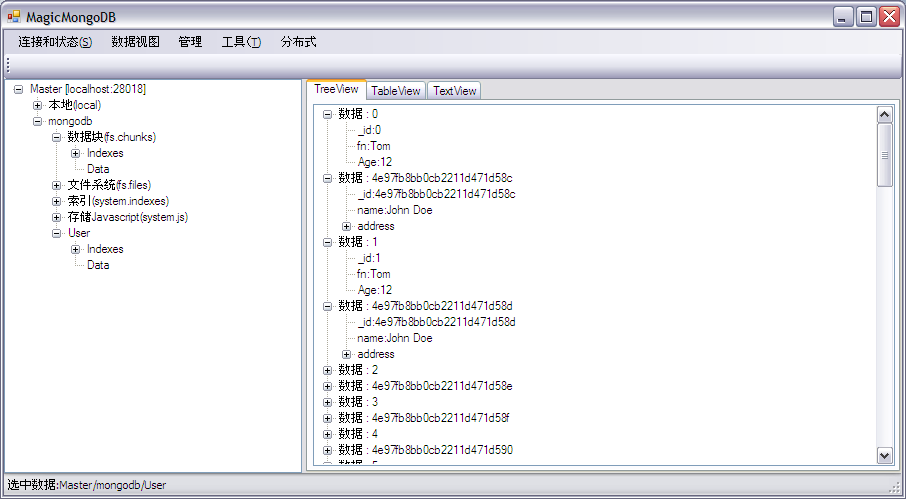Select _id:0 field in record 0
Image resolution: width=906 pixels, height=499 pixels.
pos(369,130)
